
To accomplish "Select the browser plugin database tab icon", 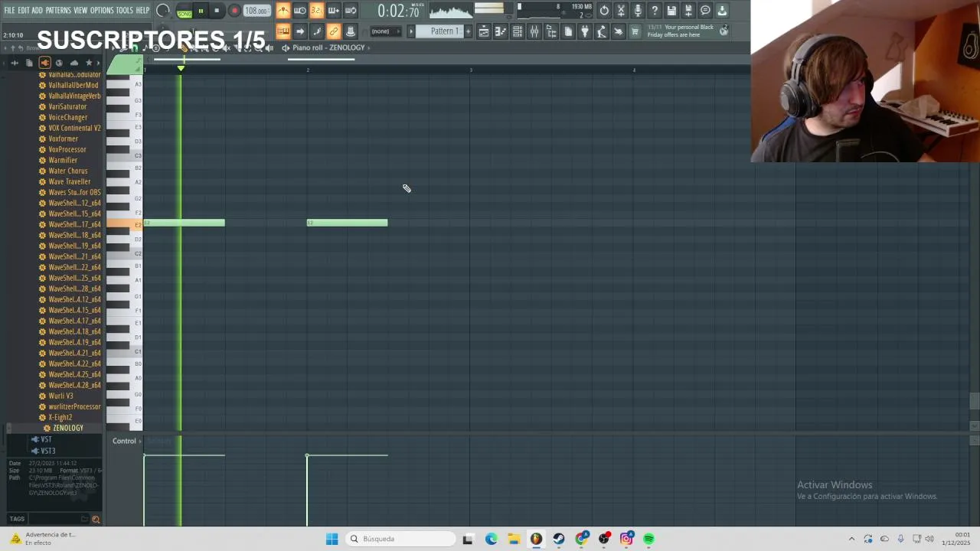I will point(44,63).
